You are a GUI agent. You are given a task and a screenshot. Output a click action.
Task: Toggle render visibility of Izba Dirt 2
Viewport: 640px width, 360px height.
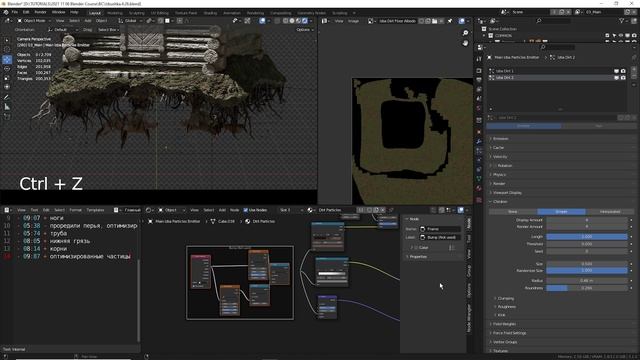[x=623, y=78]
